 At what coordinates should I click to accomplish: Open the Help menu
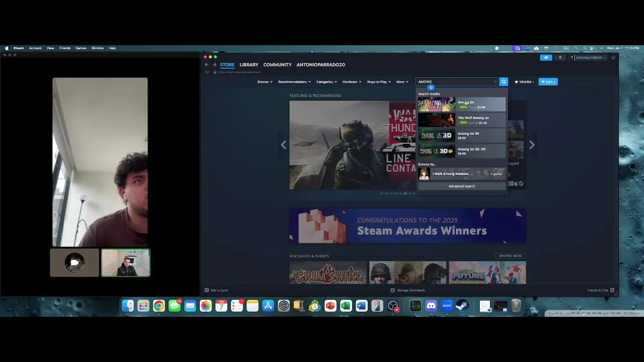coord(112,48)
